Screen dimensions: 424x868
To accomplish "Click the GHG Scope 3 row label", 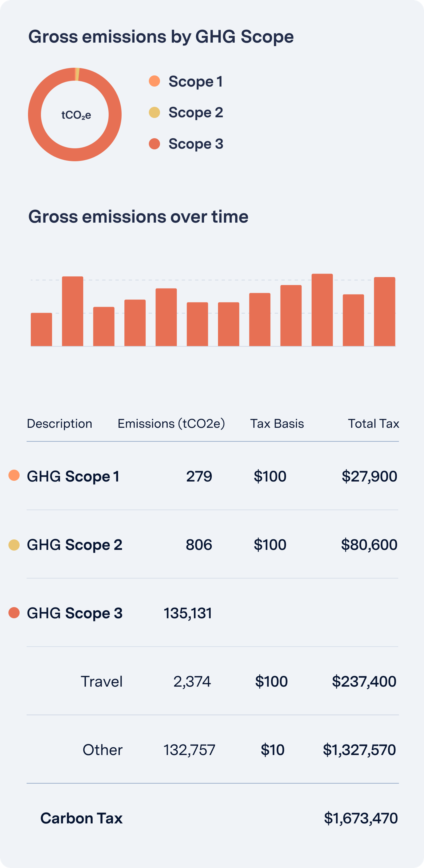I will [x=75, y=613].
